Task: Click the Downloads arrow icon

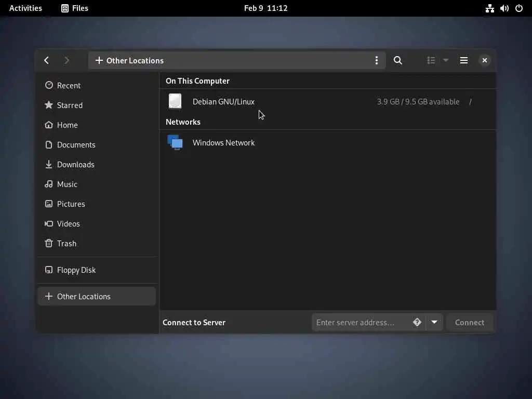Action: tap(49, 164)
